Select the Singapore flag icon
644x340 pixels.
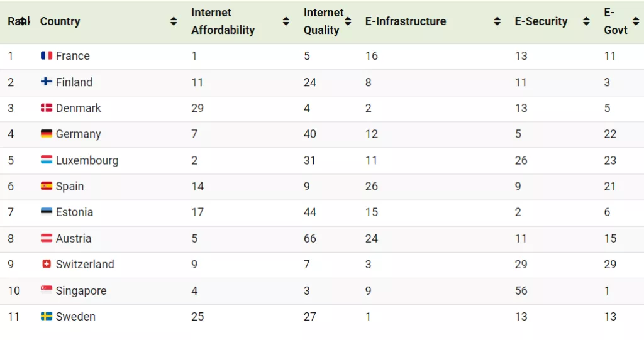[x=47, y=291]
